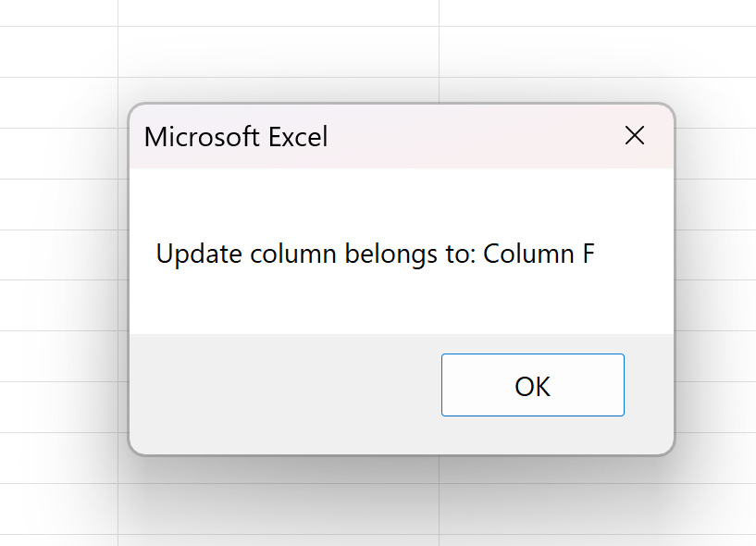Click the OK button
Viewport: 756px width, 546px height.
tap(532, 385)
